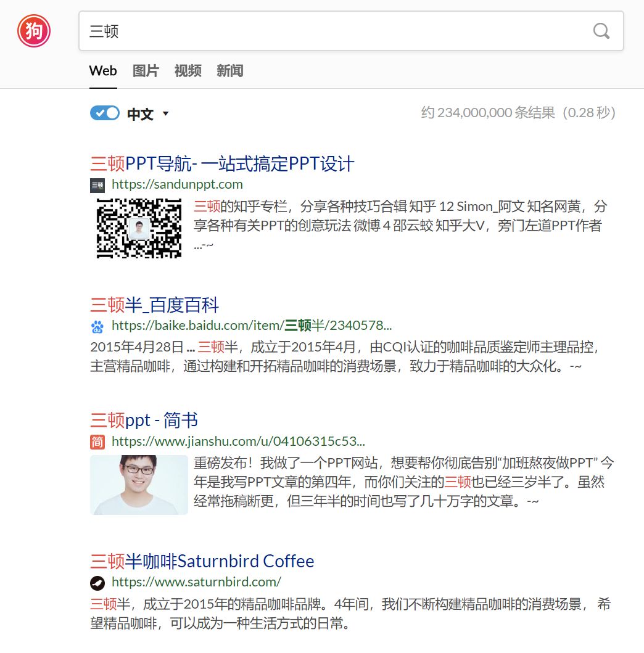Click the snippet starting 2015年4月28日
The image size is (644, 653).
345,356
